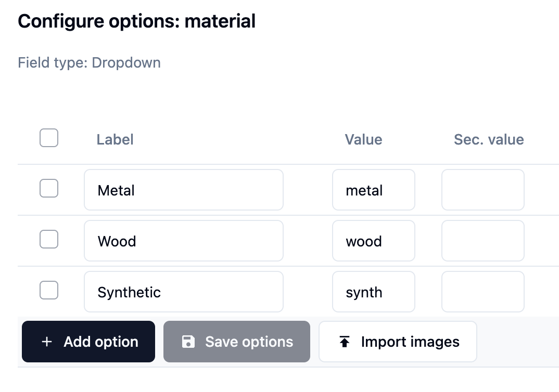Click the Value field showing synth
The image size is (559, 392).
click(x=373, y=292)
